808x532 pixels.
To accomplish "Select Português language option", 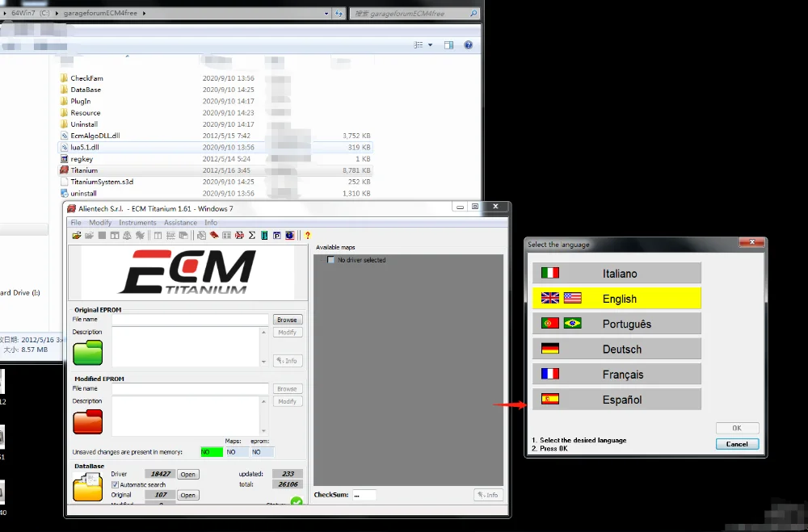I will 617,324.
